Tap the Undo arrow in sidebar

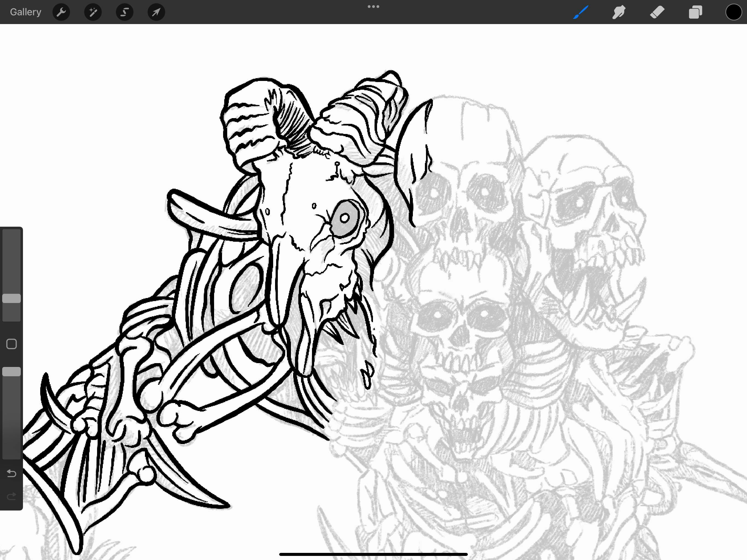coord(11,473)
